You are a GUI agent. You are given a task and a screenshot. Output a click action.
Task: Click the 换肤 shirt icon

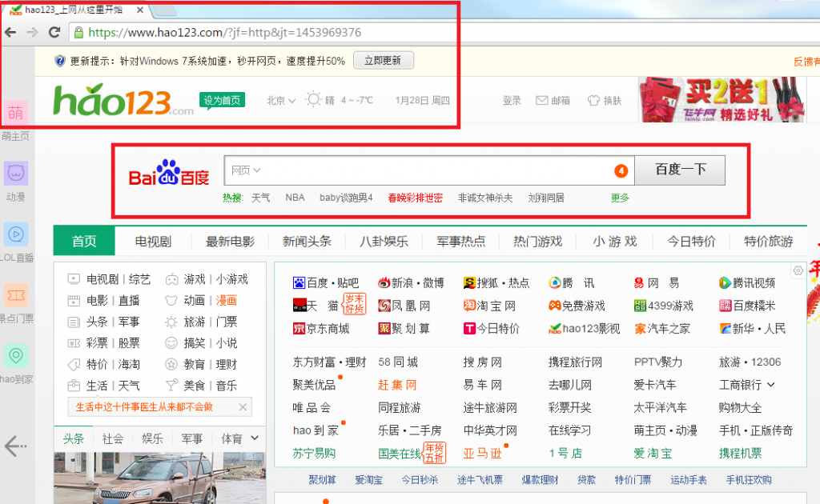coord(593,101)
